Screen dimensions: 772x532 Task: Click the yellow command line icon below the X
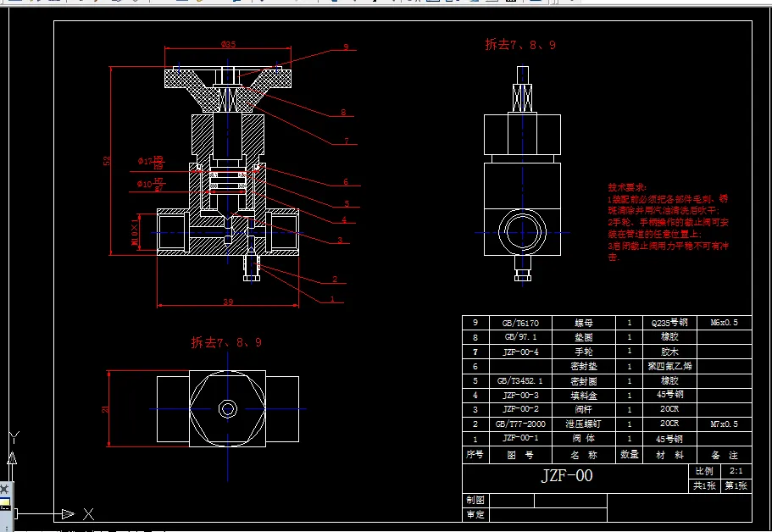point(4,504)
